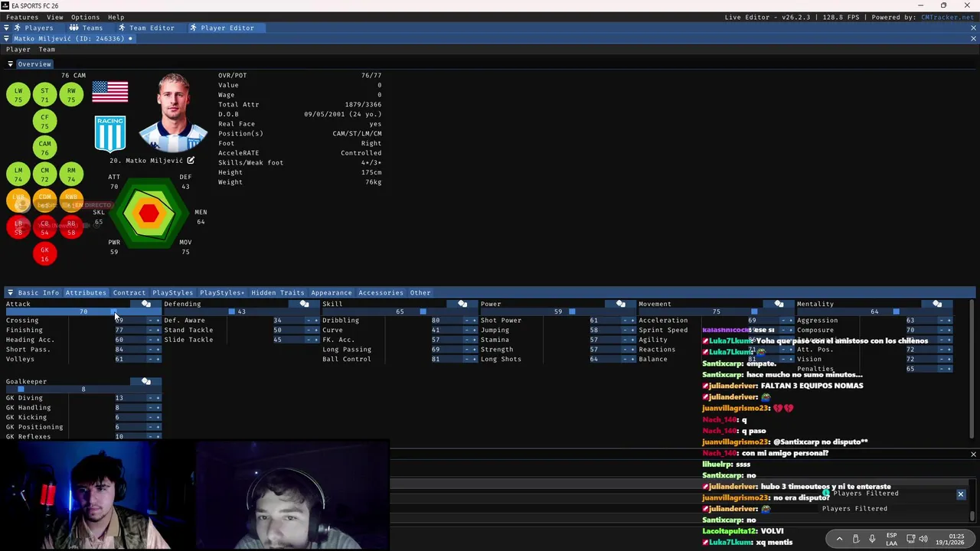The width and height of the screenshot is (980, 551).
Task: Click the CAM 76 position badge
Action: click(x=44, y=148)
